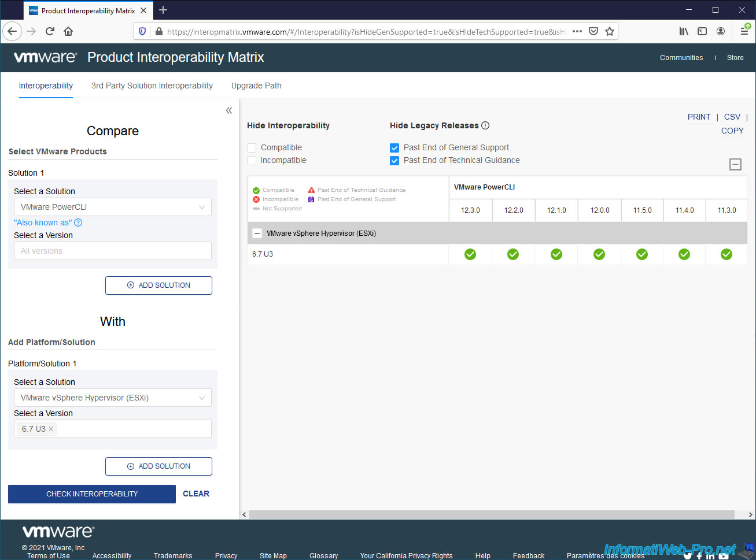Click the shield protection icon in address bar

(142, 31)
